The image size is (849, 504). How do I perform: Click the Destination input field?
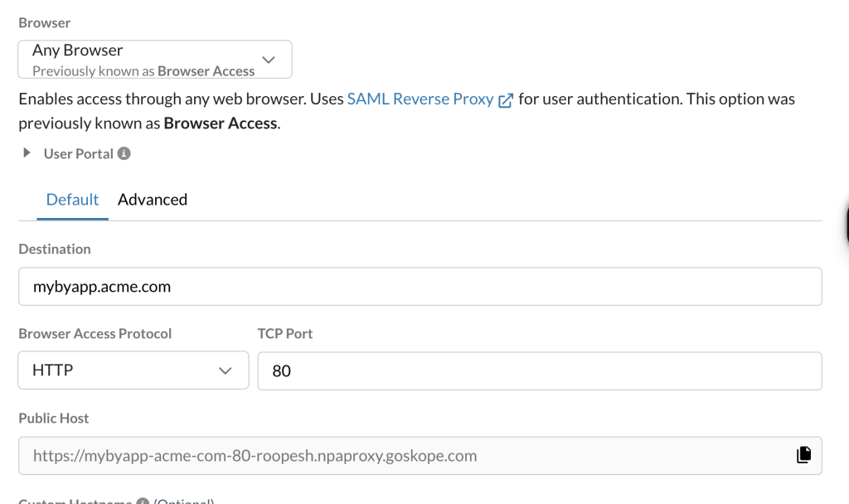pos(420,286)
